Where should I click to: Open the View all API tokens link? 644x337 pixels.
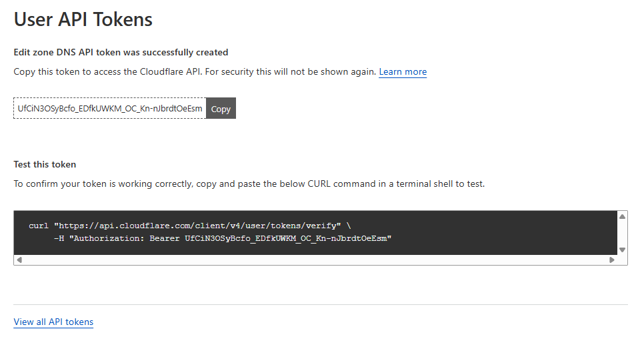click(x=53, y=322)
